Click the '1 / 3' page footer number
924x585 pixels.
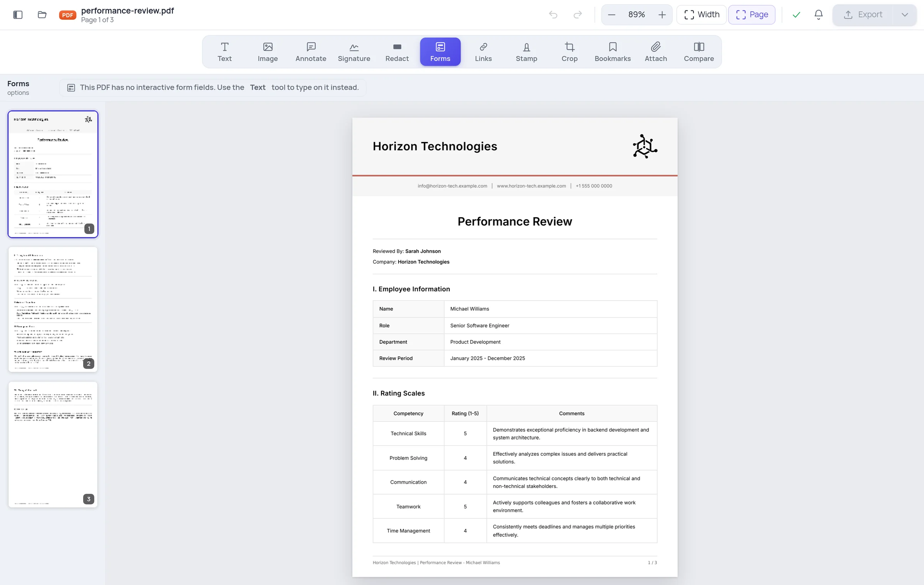pos(652,563)
